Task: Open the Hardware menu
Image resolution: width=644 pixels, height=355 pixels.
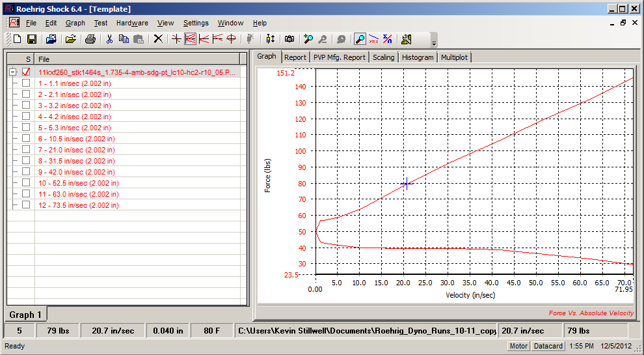Action: (x=132, y=23)
